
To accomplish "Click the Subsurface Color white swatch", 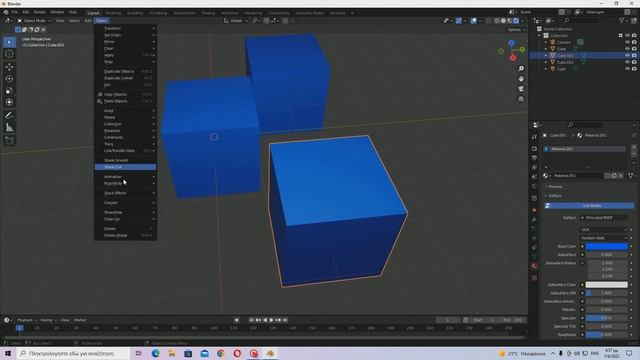I will point(607,284).
